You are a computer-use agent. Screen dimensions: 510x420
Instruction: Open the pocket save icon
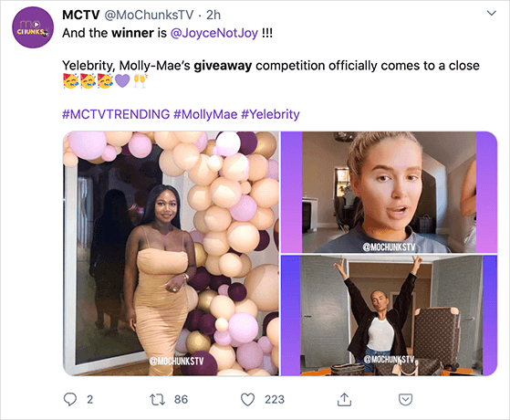tap(406, 400)
